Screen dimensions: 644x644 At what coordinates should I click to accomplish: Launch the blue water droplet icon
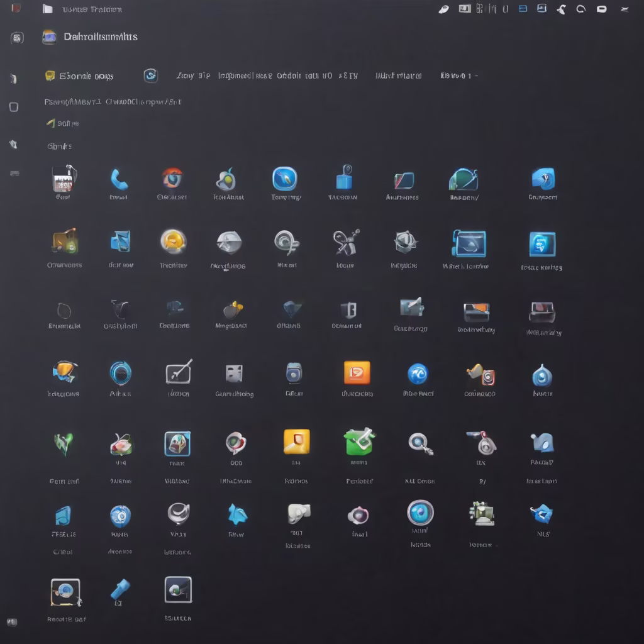pyautogui.click(x=541, y=375)
